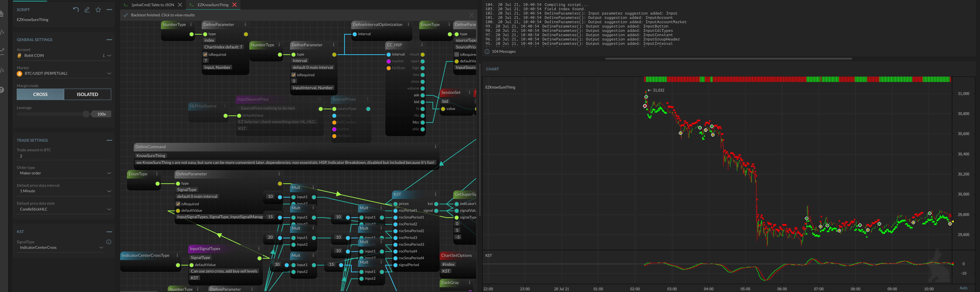Image resolution: width=980 pixels, height=292 pixels.
Task: Select ISOLATED margin mode
Action: pyautogui.click(x=87, y=94)
